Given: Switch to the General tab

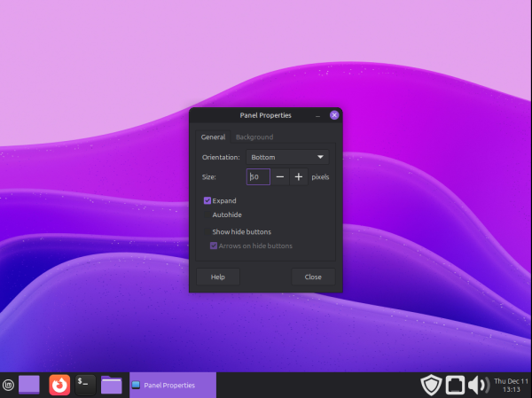Looking at the screenshot, I should click(213, 137).
